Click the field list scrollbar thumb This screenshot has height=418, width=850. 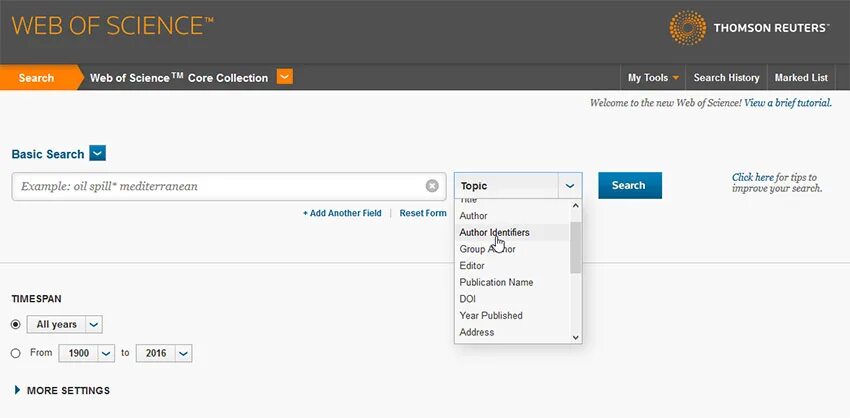[x=576, y=247]
